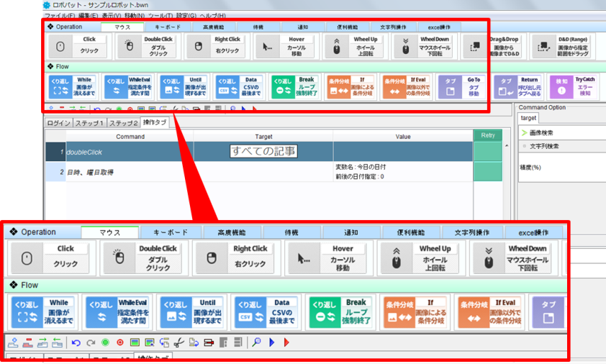
Task: Click the blue Undo arrow in enlarged toolbar
Action: pyautogui.click(x=76, y=342)
